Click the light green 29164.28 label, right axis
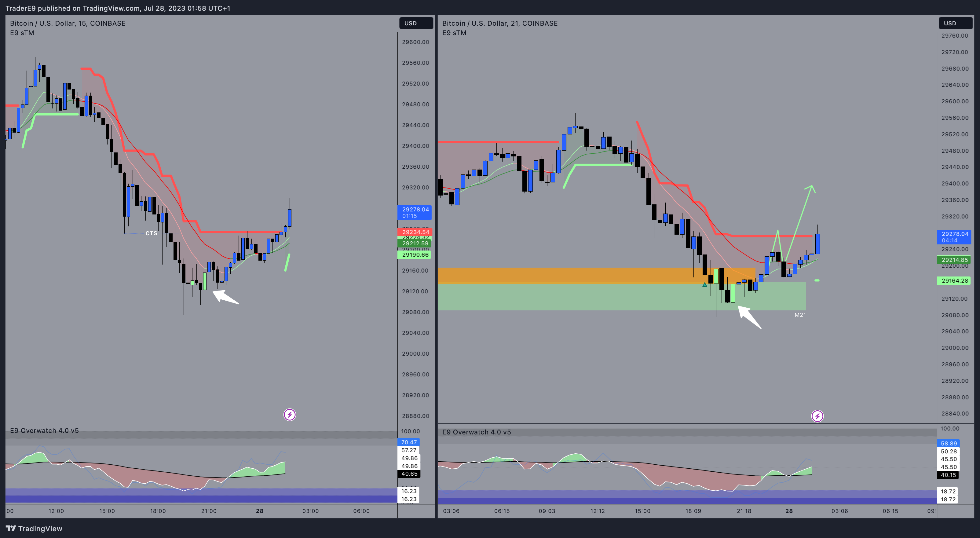The image size is (980, 538). pos(954,280)
